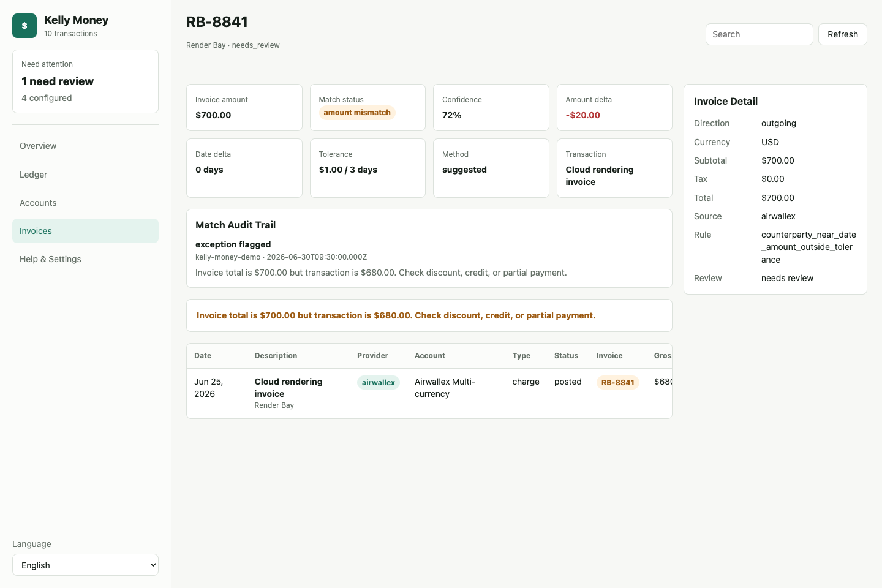Go to the Ledger section
Screen dimensions: 882x588
click(x=85, y=175)
